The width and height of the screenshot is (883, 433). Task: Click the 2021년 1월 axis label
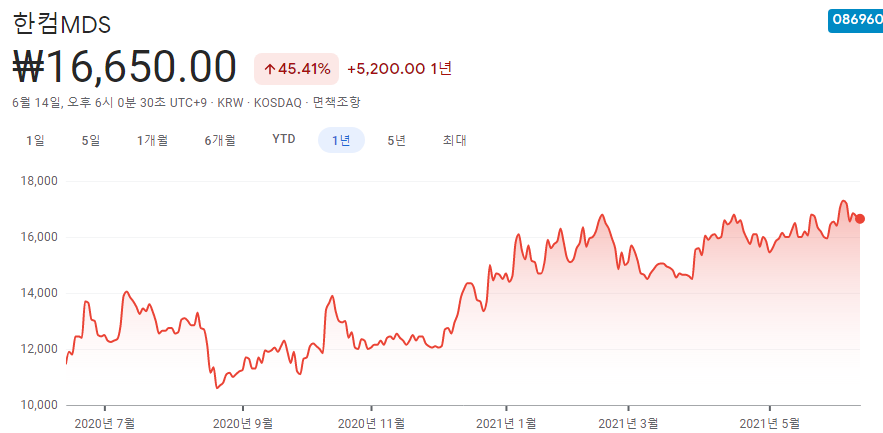pos(506,423)
